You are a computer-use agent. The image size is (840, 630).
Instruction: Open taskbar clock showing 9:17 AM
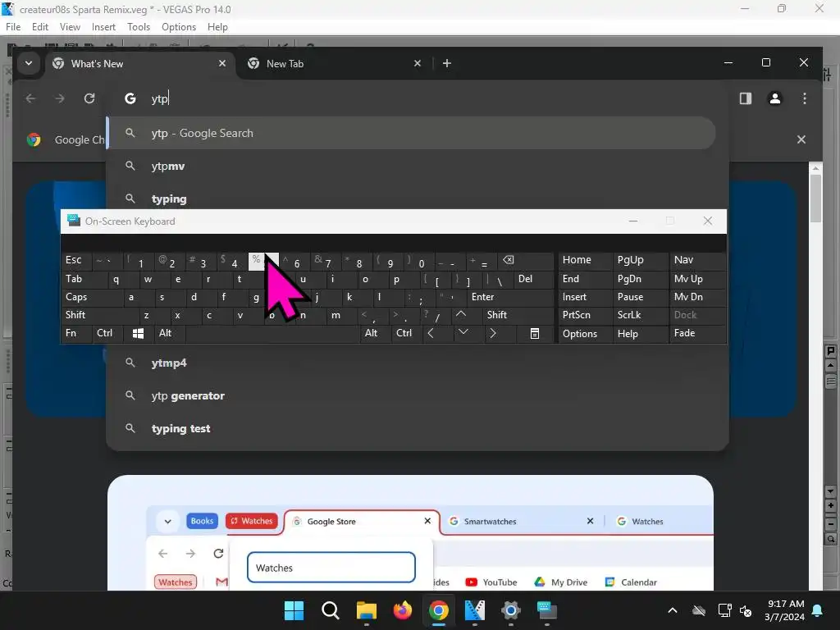coord(785,610)
